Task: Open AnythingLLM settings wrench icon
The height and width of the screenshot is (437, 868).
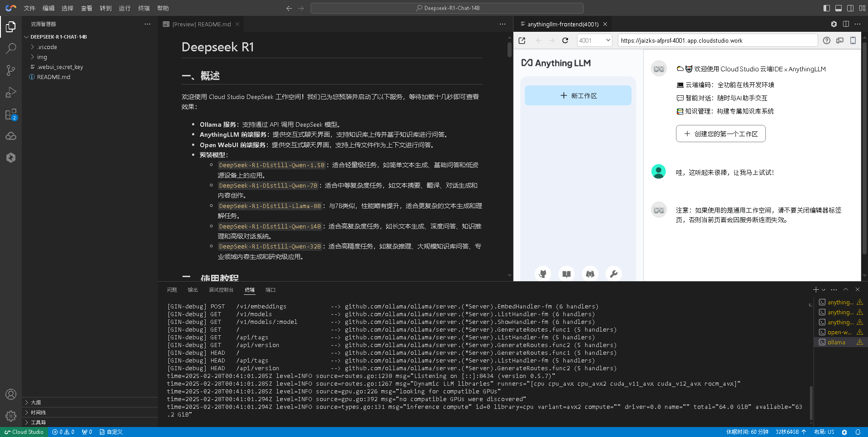Action: [613, 273]
